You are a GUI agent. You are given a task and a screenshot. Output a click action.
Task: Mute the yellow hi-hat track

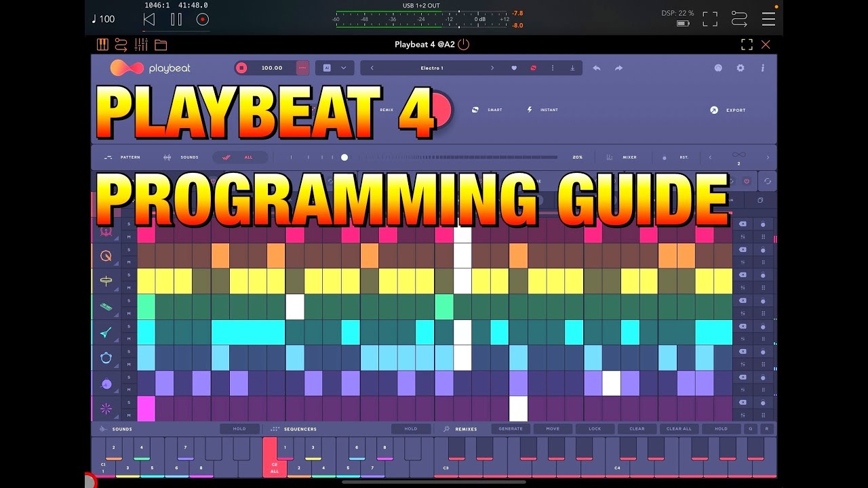(x=129, y=288)
